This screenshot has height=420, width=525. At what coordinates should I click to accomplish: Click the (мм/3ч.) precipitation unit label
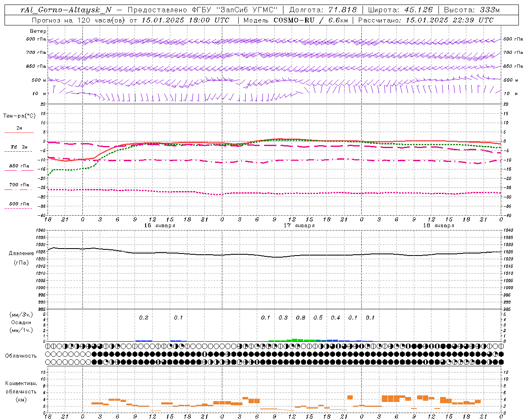pos(21,315)
